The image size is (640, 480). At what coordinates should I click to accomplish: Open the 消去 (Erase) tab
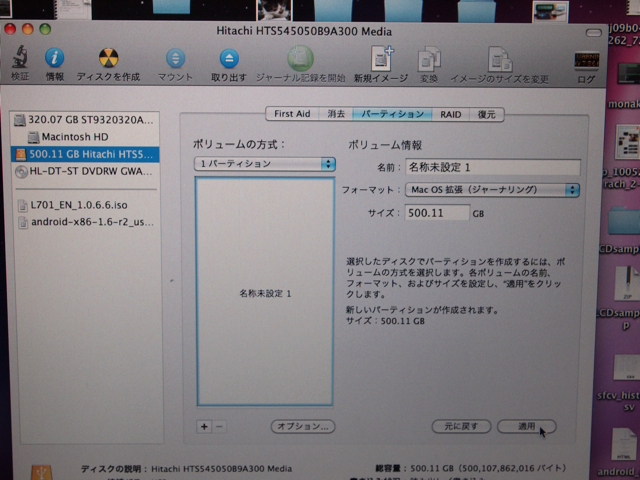tap(336, 115)
